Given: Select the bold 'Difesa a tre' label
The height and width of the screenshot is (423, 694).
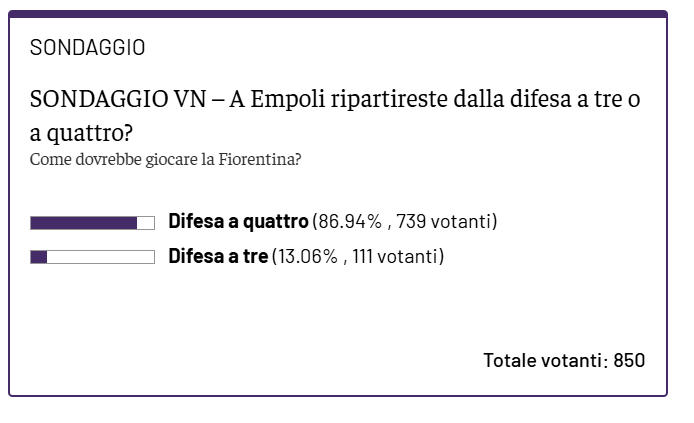Looking at the screenshot, I should (218, 256).
